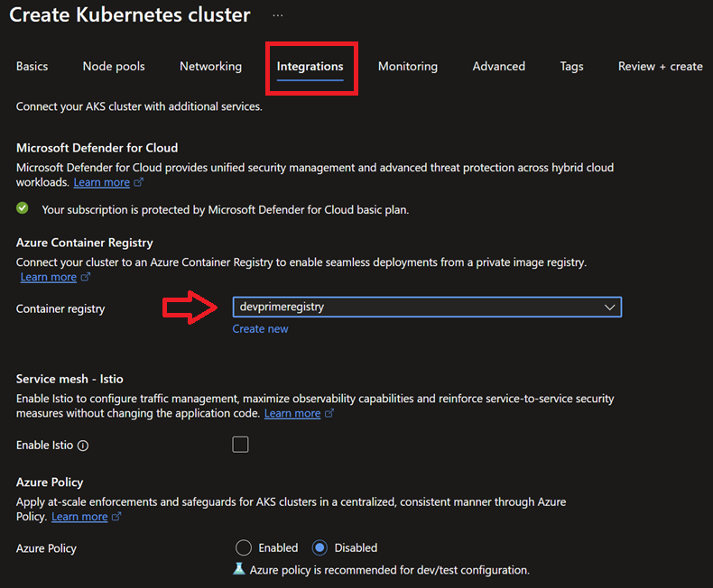This screenshot has width=713, height=588.
Task: Click the Enable Istio label text
Action: [44, 445]
